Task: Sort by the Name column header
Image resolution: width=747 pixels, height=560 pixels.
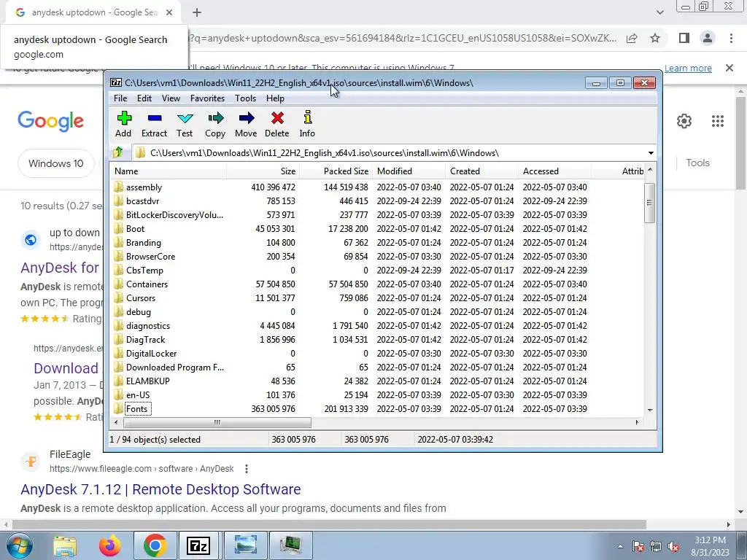Action: click(x=168, y=171)
